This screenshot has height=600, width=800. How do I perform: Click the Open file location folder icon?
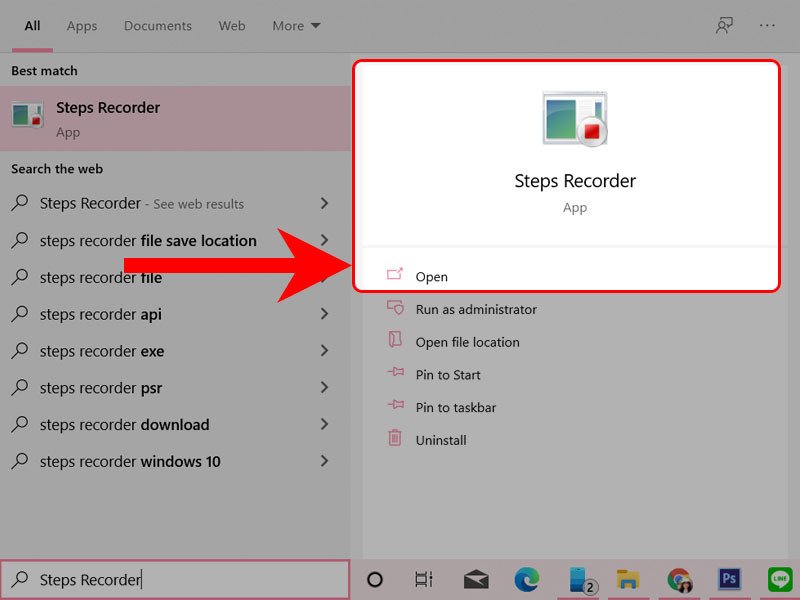click(395, 340)
